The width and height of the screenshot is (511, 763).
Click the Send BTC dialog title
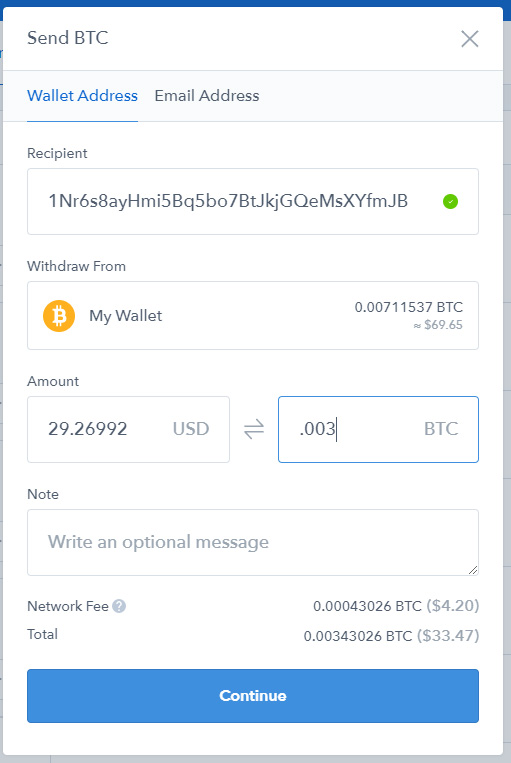click(x=68, y=38)
